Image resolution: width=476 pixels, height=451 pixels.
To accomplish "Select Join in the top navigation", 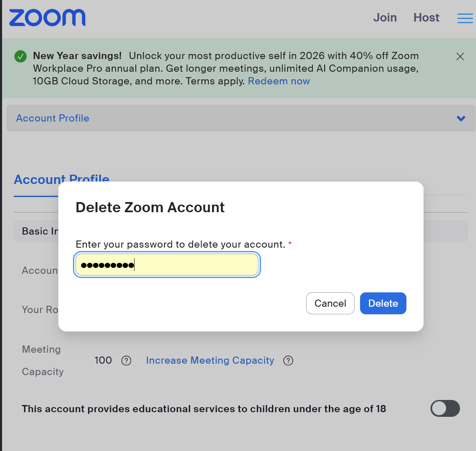I will click(385, 18).
